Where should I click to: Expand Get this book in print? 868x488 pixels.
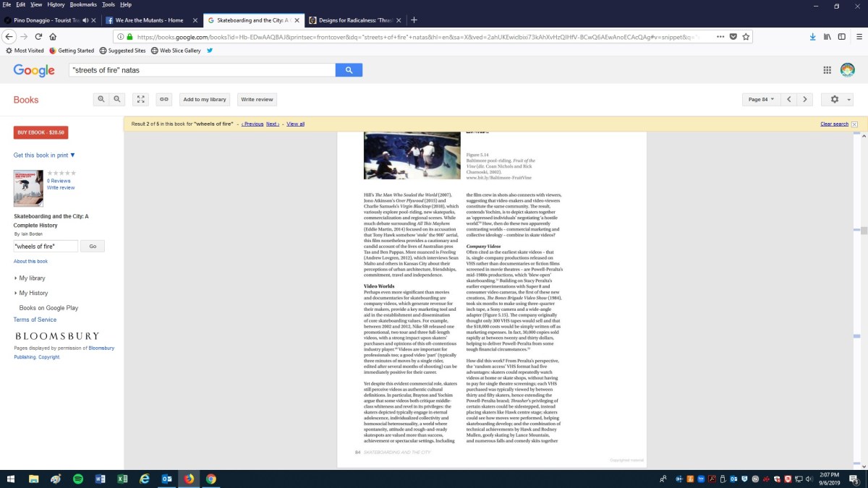click(44, 155)
